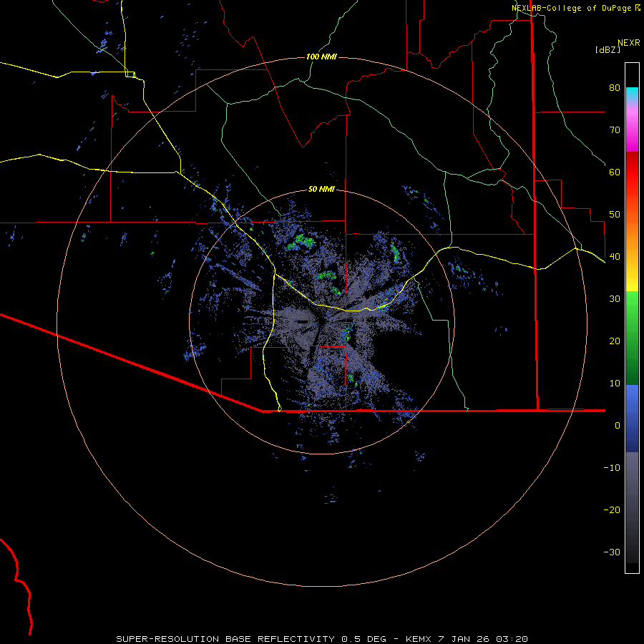This screenshot has height=644, width=644.
Task: Click the 80 dBZ scale value
Action: (x=615, y=88)
